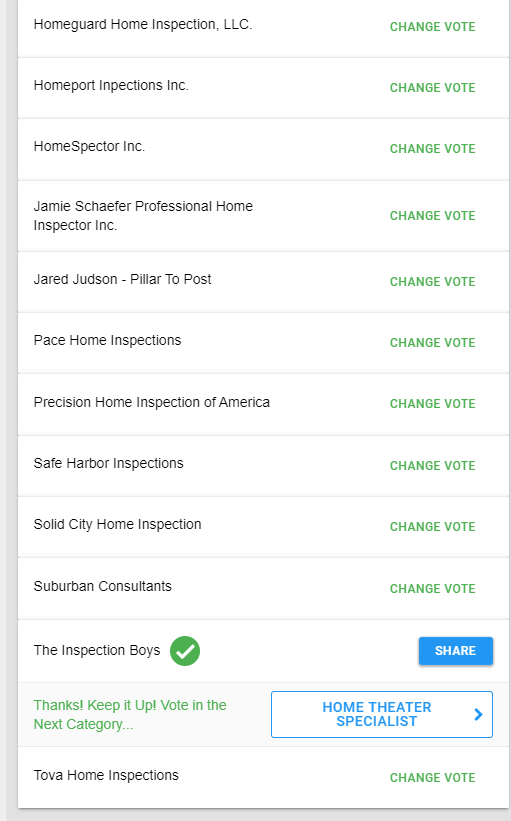
Task: Change vote to Tova Home Inspections
Action: tap(432, 778)
